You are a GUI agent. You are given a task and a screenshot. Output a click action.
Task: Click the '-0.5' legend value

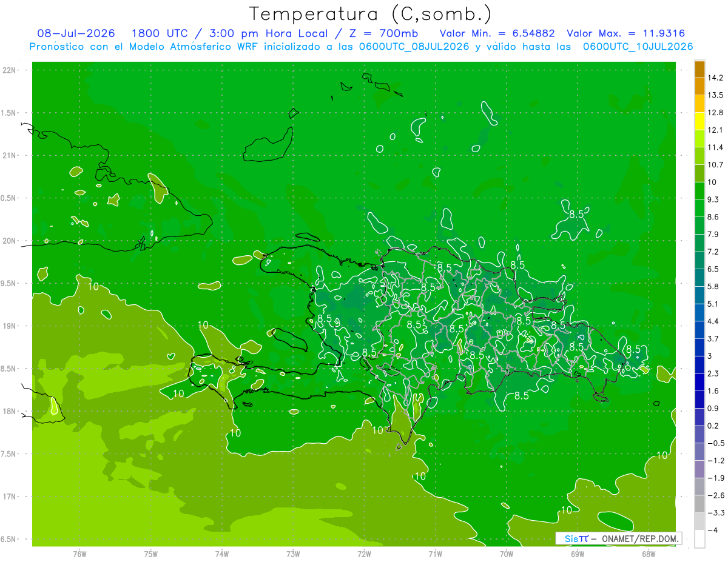click(x=716, y=443)
